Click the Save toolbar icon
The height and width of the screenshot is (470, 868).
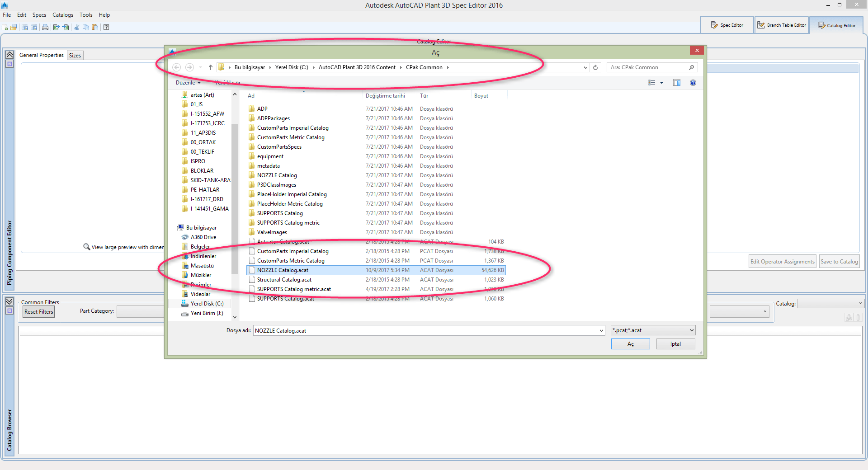coord(25,27)
